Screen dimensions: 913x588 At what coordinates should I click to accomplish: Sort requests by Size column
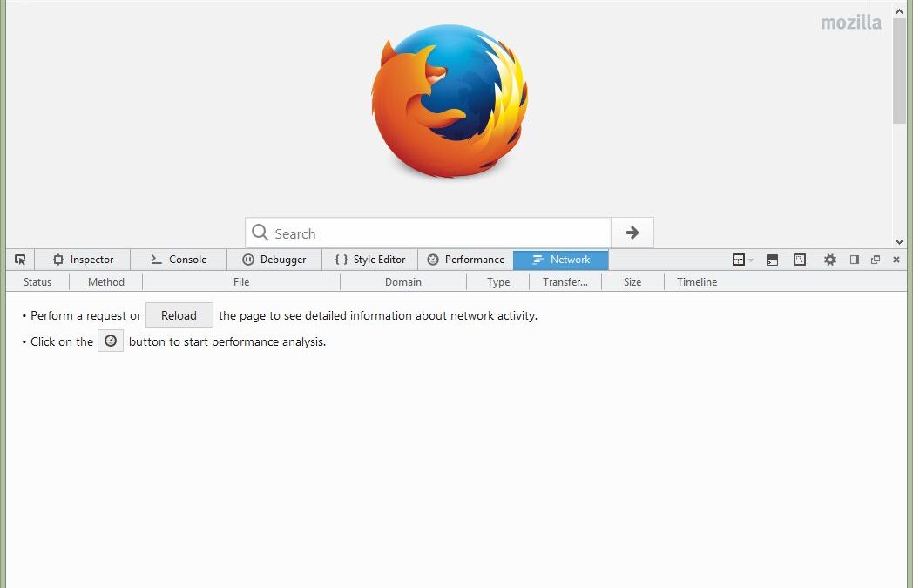(x=632, y=281)
